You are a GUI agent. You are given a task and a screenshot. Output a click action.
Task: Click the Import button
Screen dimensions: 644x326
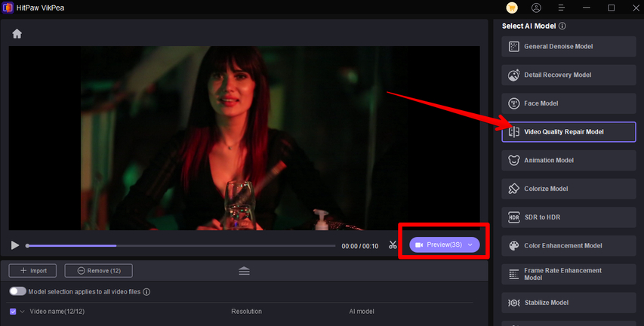[x=33, y=270]
